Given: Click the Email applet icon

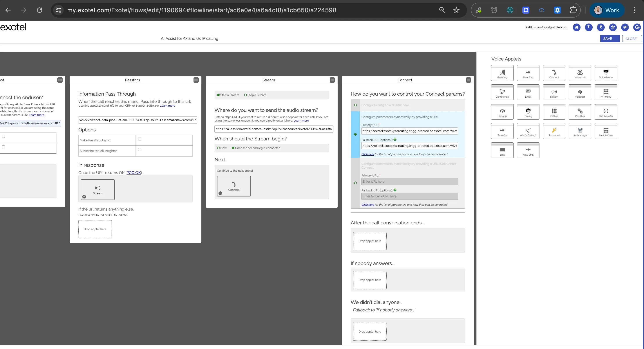Looking at the screenshot, I should click(528, 92).
